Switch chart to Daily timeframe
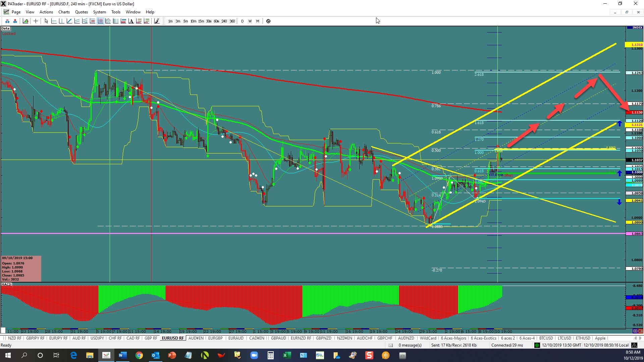Viewport: 644px width, 362px height. (x=242, y=21)
